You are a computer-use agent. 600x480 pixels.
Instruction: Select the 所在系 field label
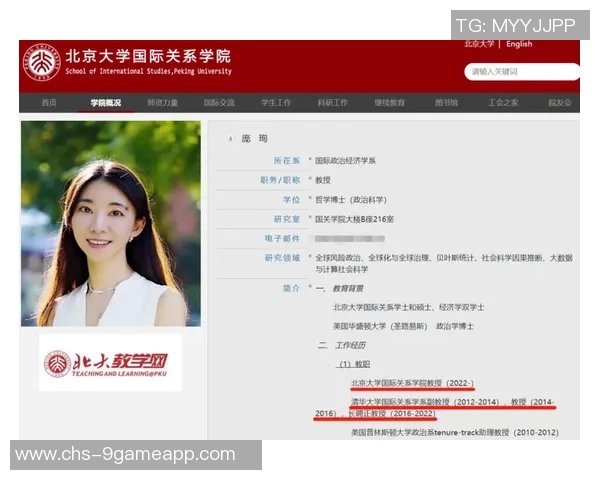286,160
